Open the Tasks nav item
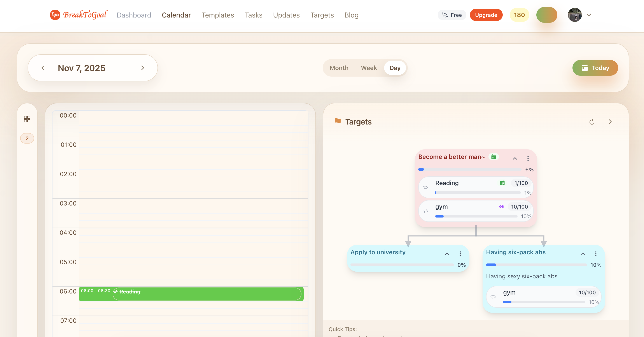The height and width of the screenshot is (337, 644). [x=253, y=15]
